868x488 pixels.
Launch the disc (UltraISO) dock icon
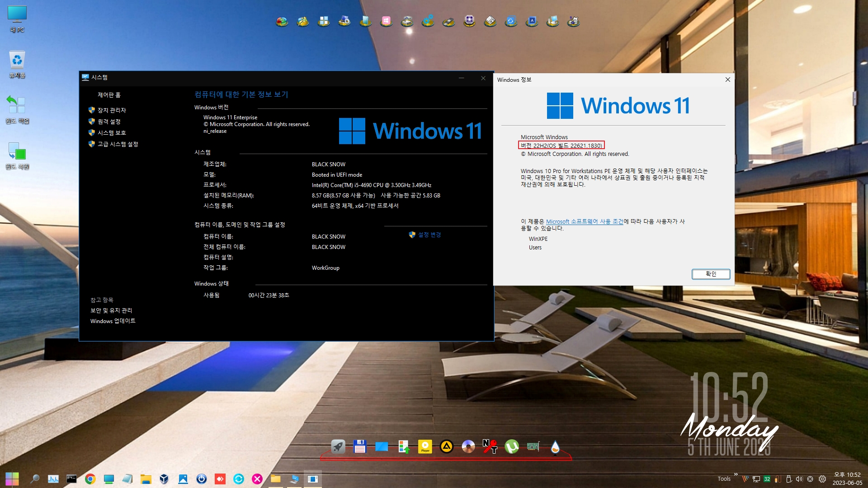point(468,447)
